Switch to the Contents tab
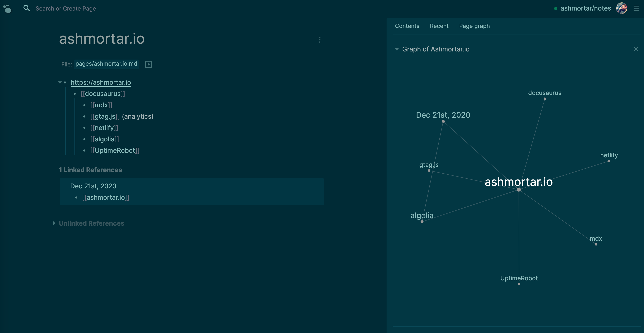 pyautogui.click(x=407, y=26)
